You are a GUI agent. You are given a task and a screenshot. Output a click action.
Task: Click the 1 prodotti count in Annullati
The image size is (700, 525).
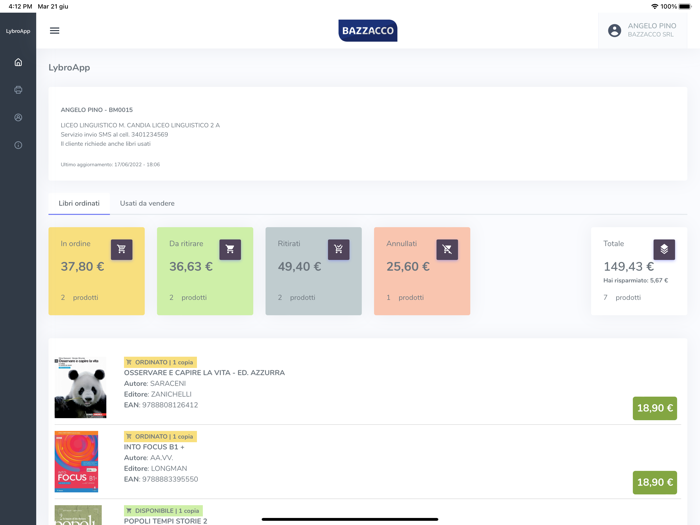point(405,297)
